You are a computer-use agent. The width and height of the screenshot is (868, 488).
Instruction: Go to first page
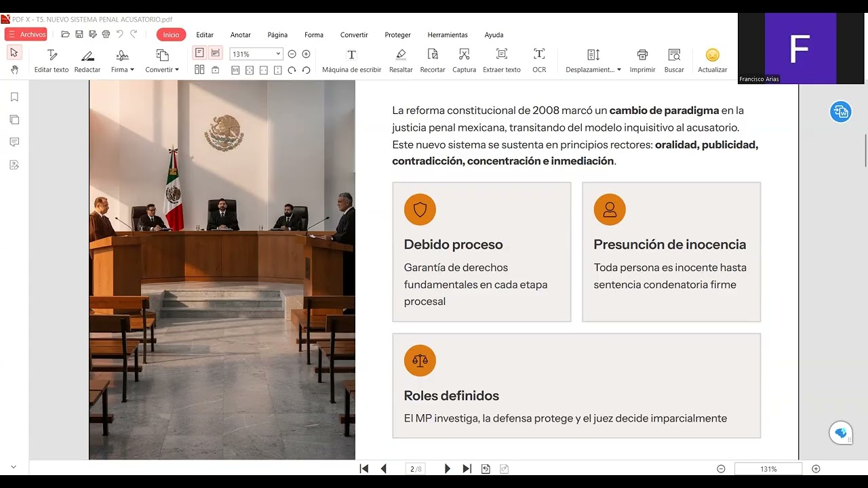(x=364, y=468)
